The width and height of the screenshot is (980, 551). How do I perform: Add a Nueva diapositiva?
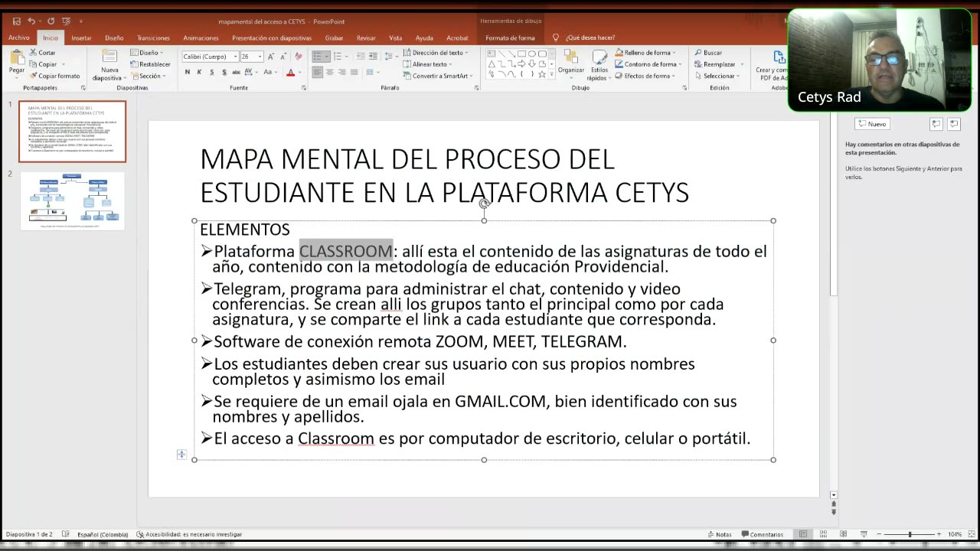pos(108,65)
